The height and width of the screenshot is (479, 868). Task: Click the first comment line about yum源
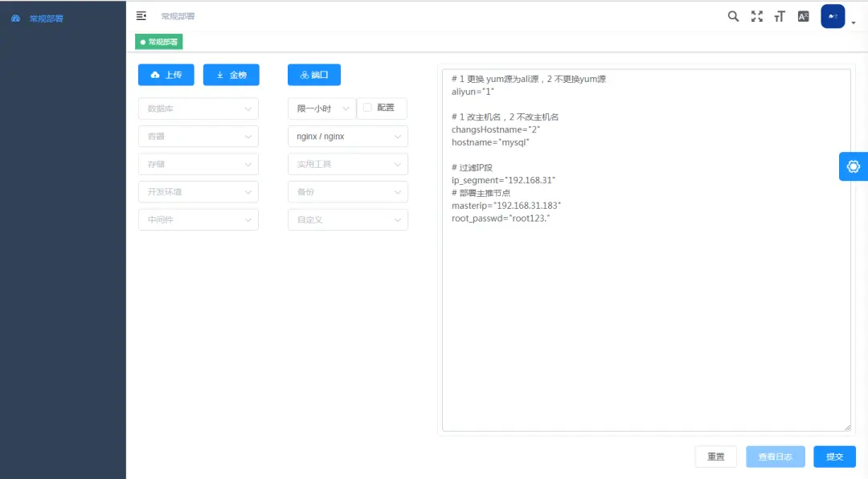click(529, 79)
